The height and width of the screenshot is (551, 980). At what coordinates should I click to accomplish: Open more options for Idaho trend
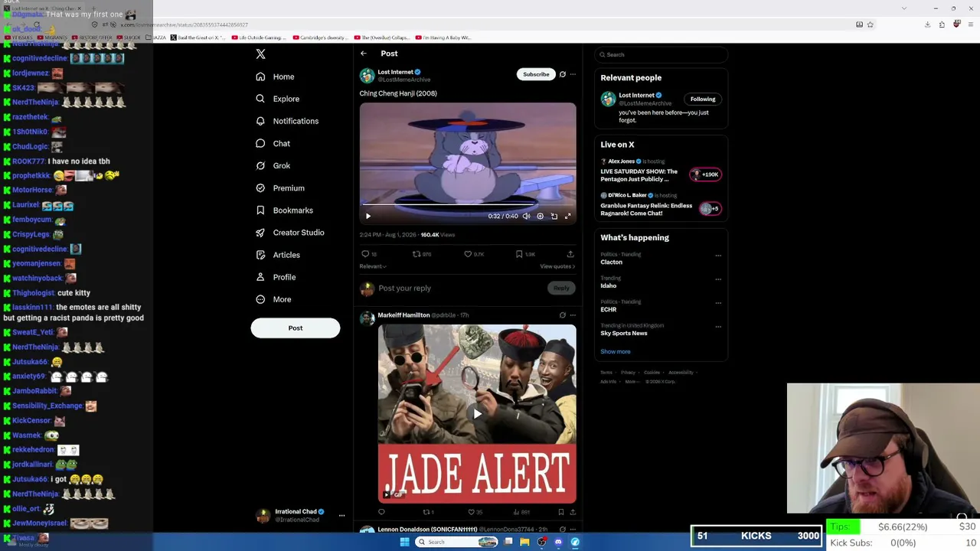pos(718,279)
